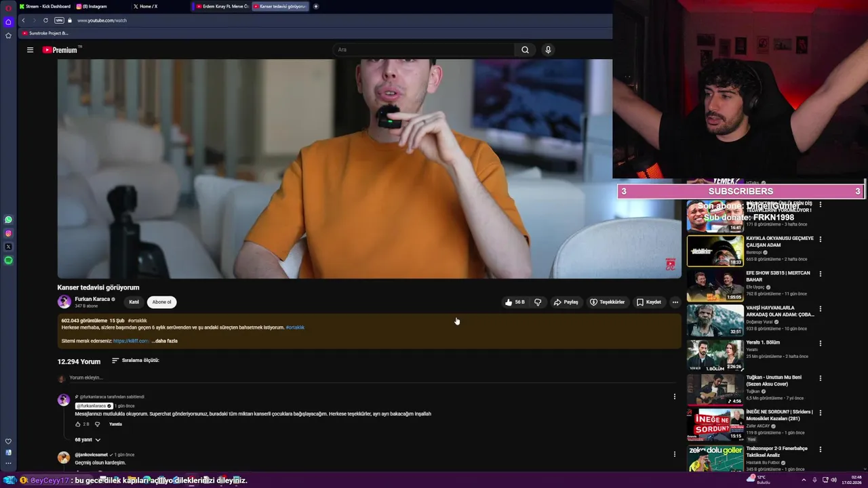This screenshot has height=488, width=868.
Task: Reload the page with refresh icon
Action: 45,20
